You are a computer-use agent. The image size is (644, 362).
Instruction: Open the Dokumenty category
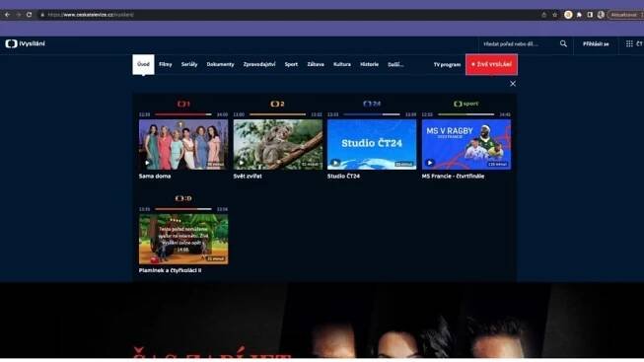[220, 64]
